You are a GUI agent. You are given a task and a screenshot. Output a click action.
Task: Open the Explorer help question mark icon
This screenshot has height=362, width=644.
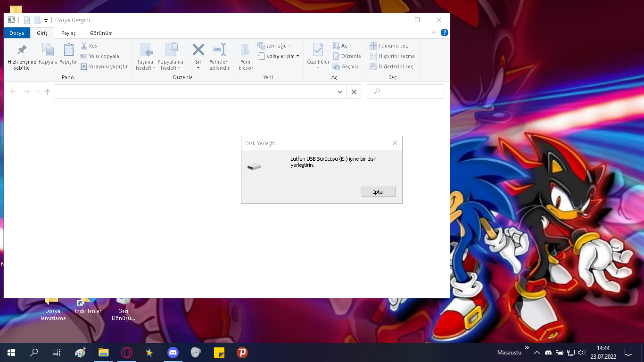click(x=444, y=33)
